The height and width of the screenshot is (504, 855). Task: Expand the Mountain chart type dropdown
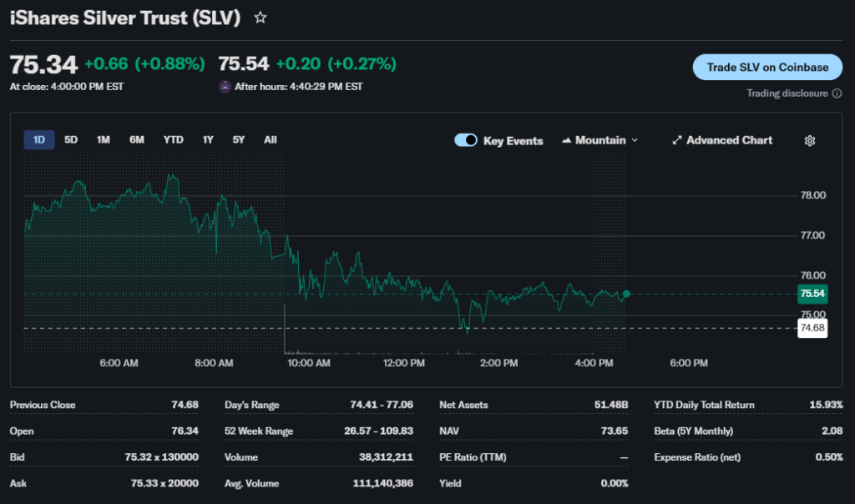[635, 140]
